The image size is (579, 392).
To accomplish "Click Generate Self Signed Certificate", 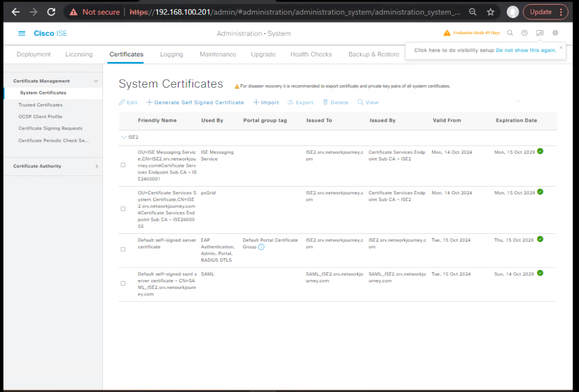I will [x=195, y=102].
